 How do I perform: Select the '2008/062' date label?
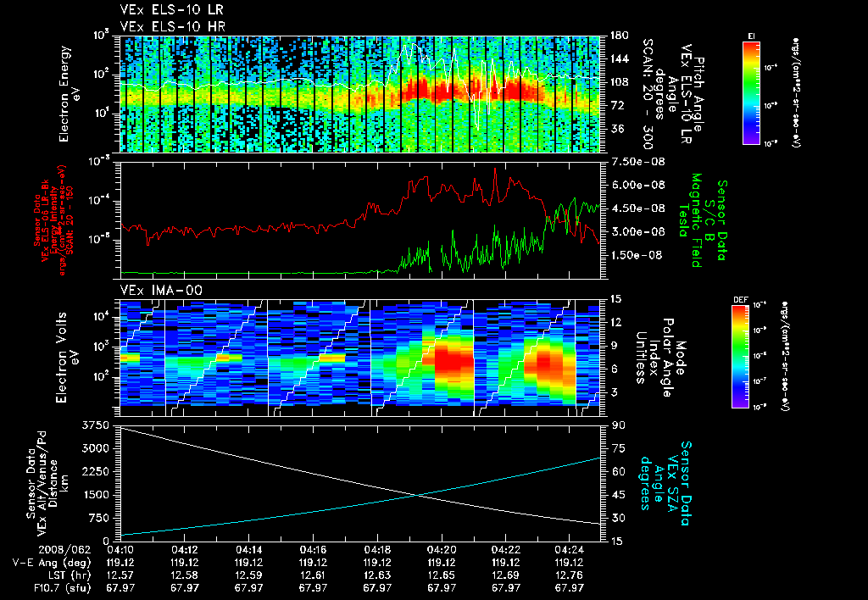point(63,552)
